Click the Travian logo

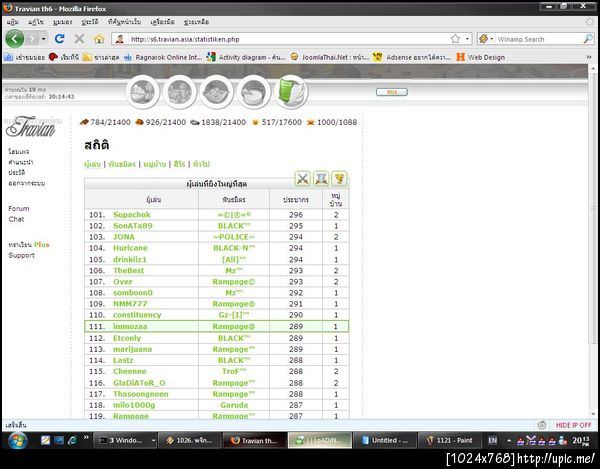[31, 126]
